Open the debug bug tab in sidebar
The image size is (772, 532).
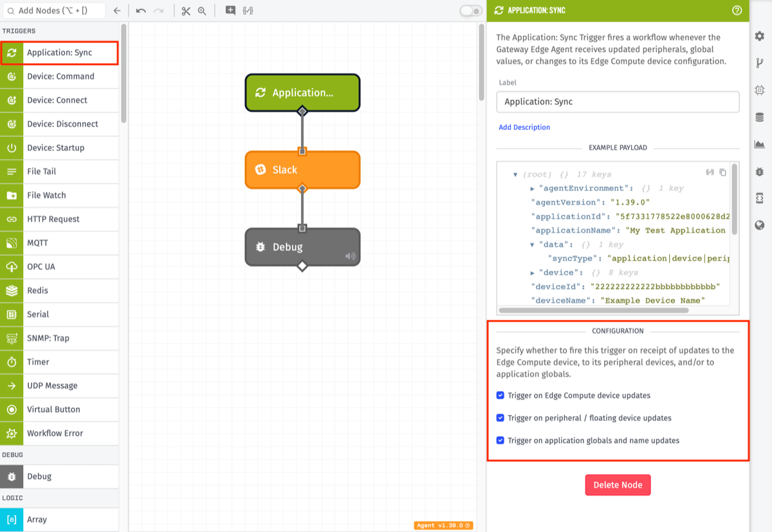pos(760,171)
